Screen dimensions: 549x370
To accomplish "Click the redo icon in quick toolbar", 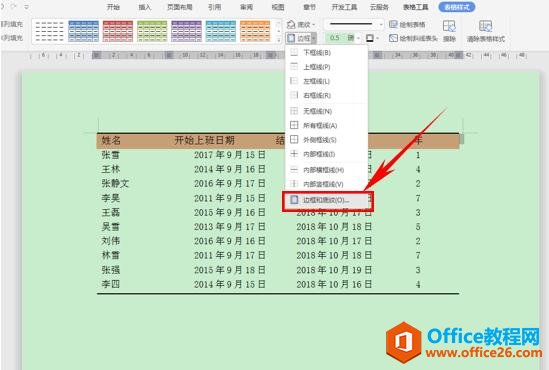I will pyautogui.click(x=14, y=7).
